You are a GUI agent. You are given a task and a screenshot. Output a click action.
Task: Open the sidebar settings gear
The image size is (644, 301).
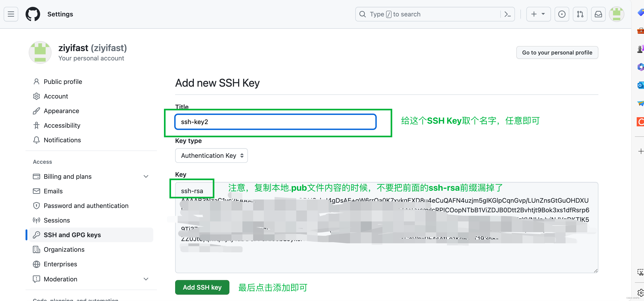pos(641,292)
